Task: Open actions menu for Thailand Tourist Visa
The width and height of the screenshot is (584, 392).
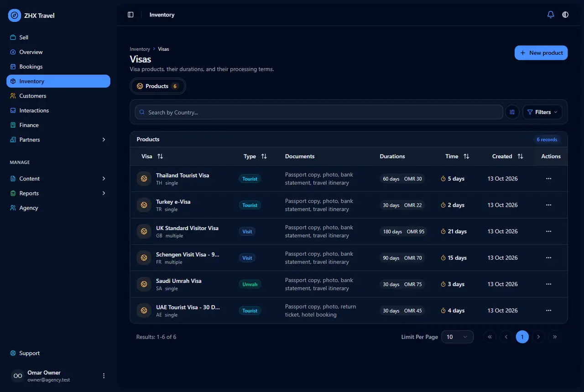Action: pyautogui.click(x=548, y=179)
